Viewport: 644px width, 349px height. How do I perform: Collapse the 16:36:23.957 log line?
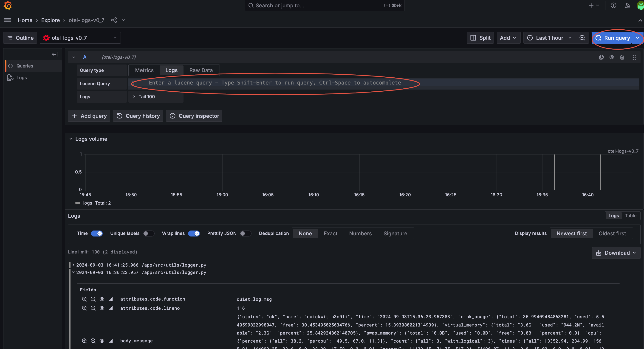(x=73, y=272)
